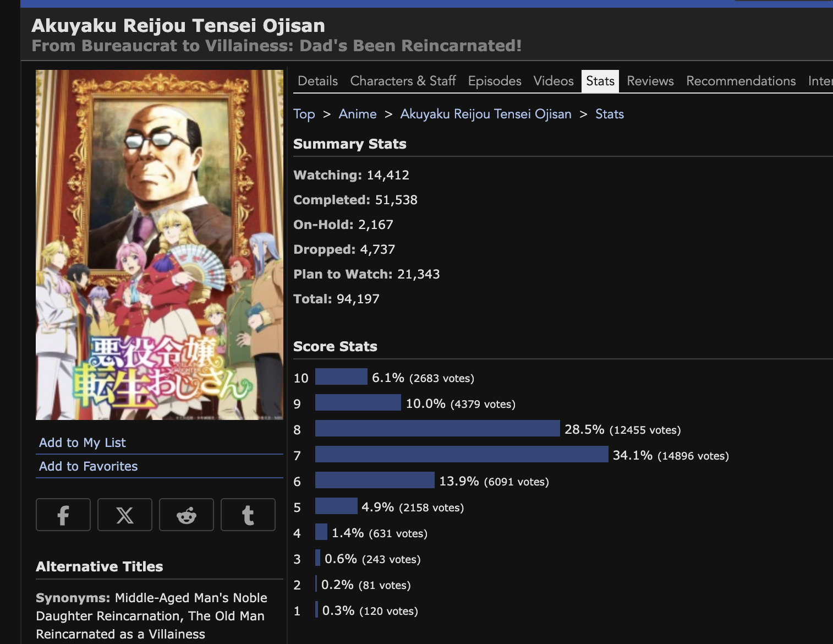Click the Stats breadcrumb link
This screenshot has width=833, height=644.
click(x=610, y=114)
